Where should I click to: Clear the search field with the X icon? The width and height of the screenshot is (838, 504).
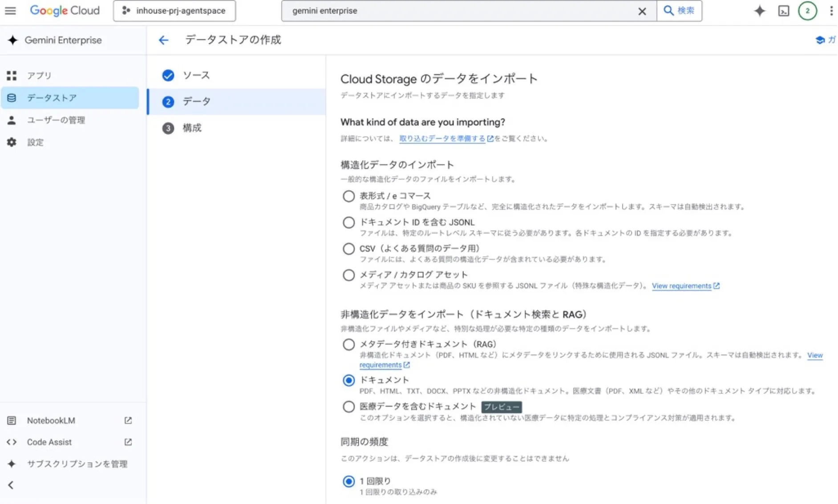point(642,11)
